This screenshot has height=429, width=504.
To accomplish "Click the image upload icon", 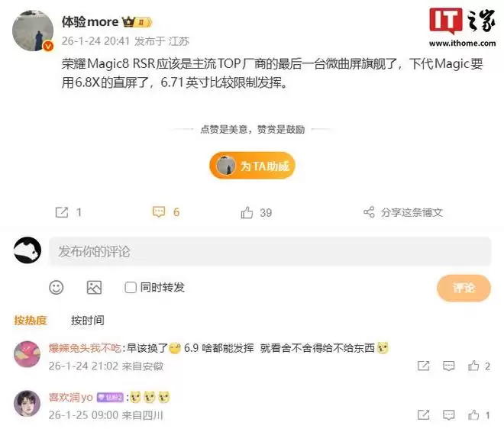I will 94,287.
